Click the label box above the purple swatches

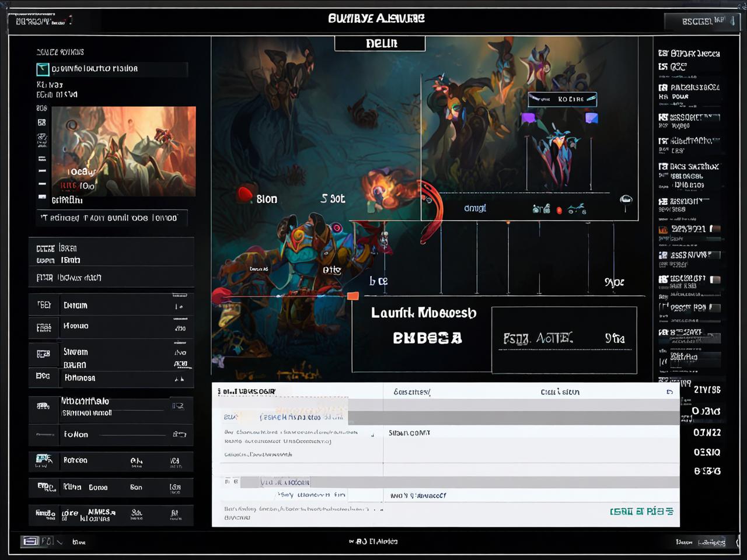[562, 99]
